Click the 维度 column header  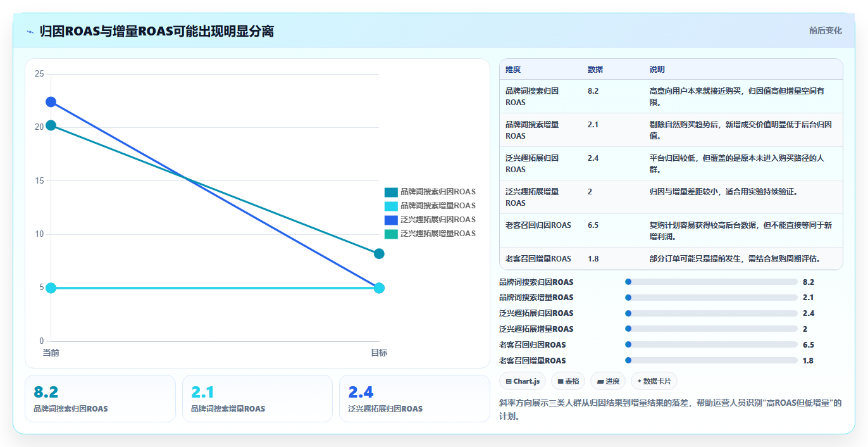pyautogui.click(x=513, y=70)
